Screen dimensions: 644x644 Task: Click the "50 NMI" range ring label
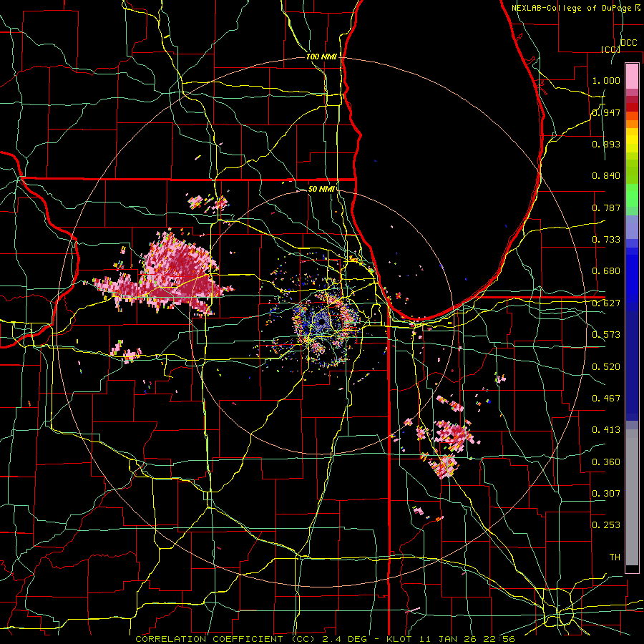coord(321,189)
